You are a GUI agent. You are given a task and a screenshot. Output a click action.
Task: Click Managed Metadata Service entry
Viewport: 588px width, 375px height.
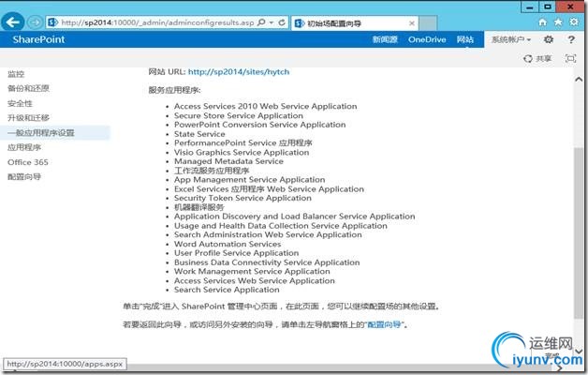coord(228,161)
